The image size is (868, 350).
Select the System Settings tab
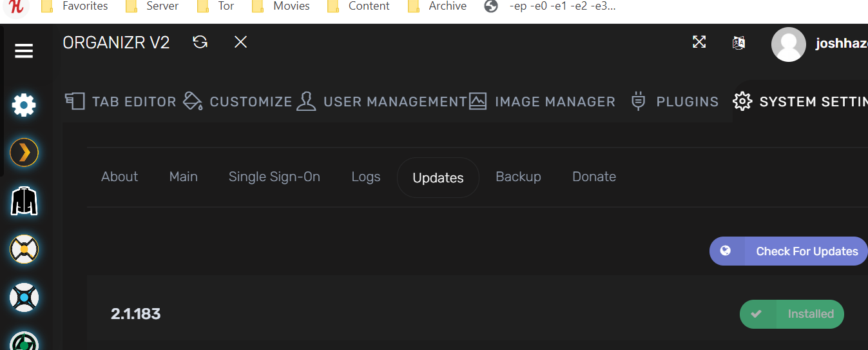[800, 101]
